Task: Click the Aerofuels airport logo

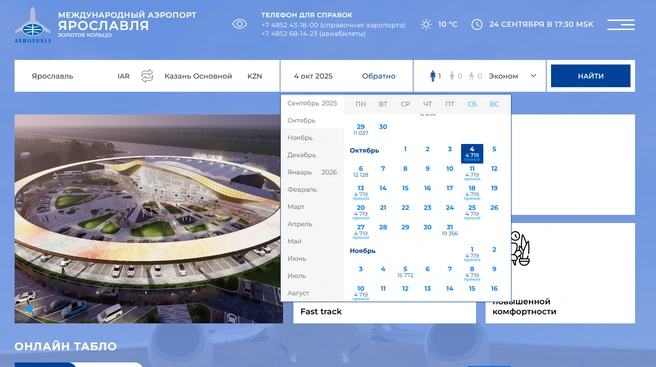Action: [x=33, y=25]
